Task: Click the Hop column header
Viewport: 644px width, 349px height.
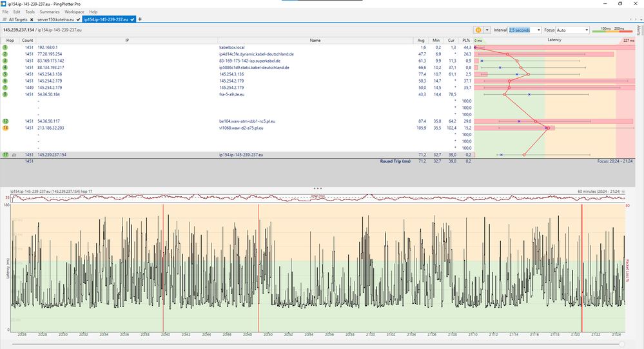Action: [10, 40]
